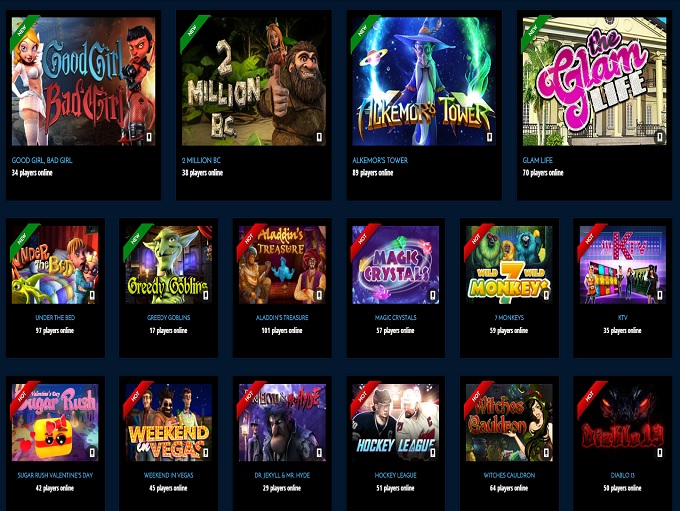The width and height of the screenshot is (680, 511).
Task: Click the HOT ribbon on Aladdin's Treasure
Action: coord(251,241)
